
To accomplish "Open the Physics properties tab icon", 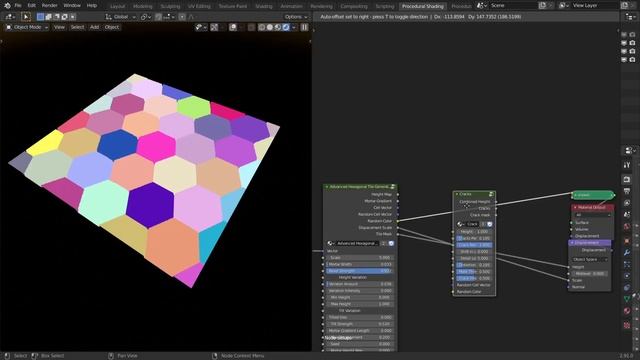I will 627,276.
